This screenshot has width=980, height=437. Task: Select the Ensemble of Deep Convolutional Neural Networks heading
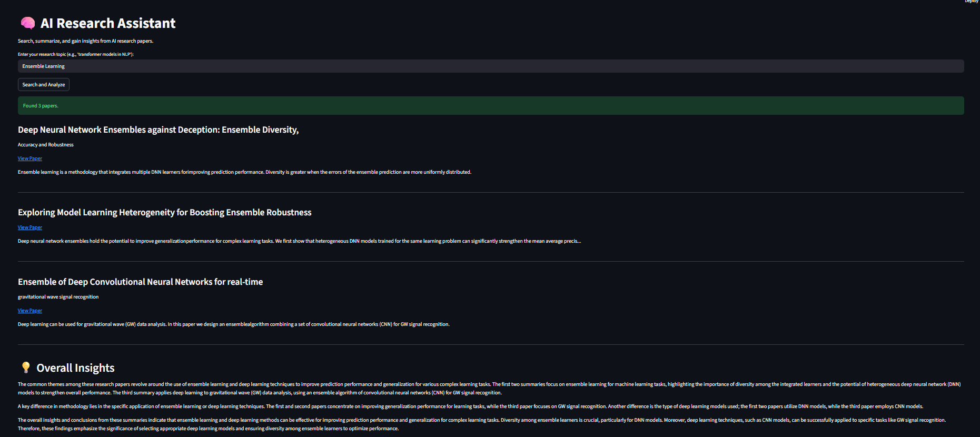click(x=140, y=282)
